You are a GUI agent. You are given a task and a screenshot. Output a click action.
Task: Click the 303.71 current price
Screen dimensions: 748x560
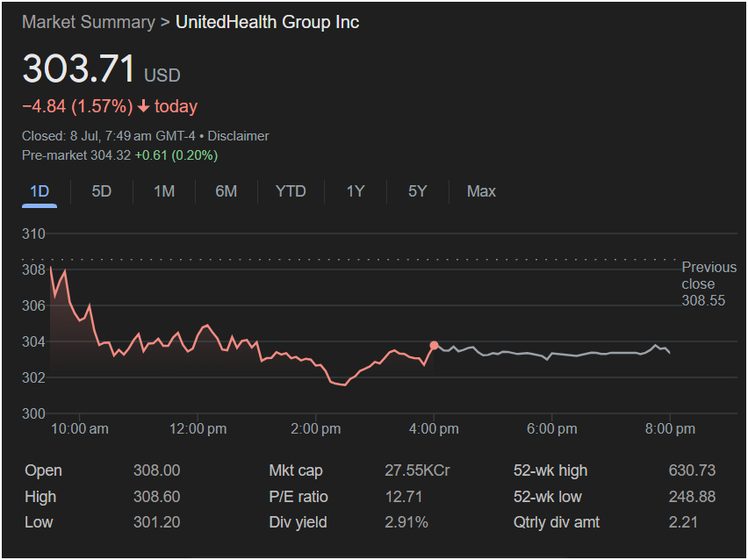click(79, 68)
